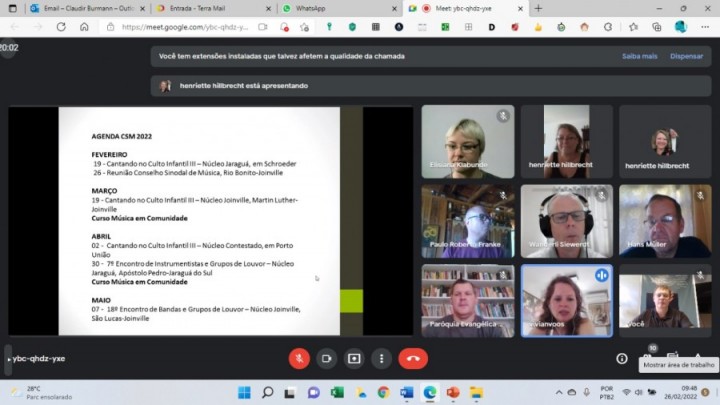Click the browser home icon
This screenshot has width=720, height=405.
(x=84, y=27)
